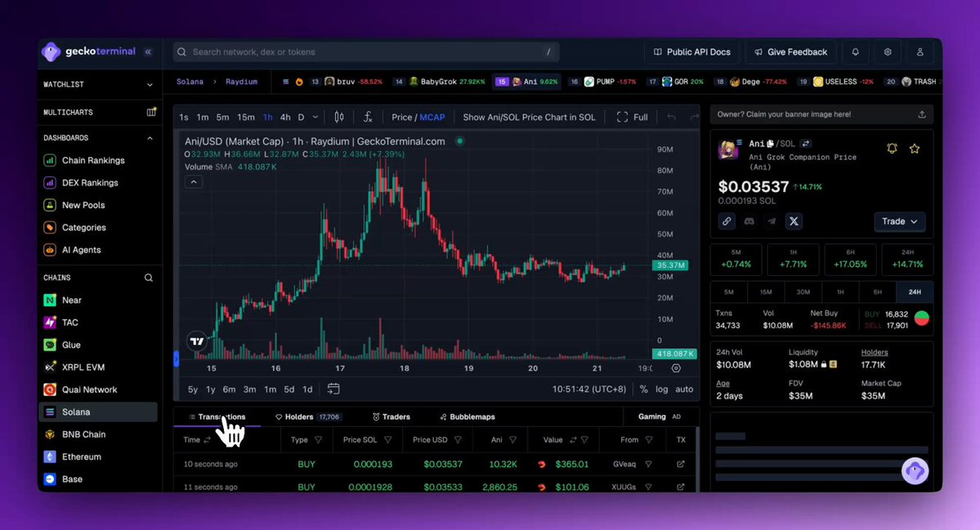Screen dimensions: 980x530
Task: Add Ani to the watchlist with the star
Action: [915, 149]
